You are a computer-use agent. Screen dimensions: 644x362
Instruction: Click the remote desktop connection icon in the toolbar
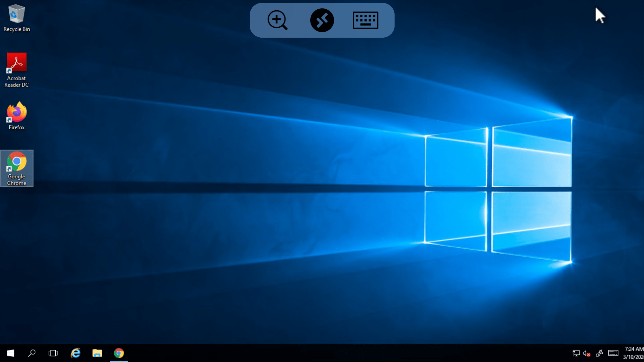coord(322,20)
